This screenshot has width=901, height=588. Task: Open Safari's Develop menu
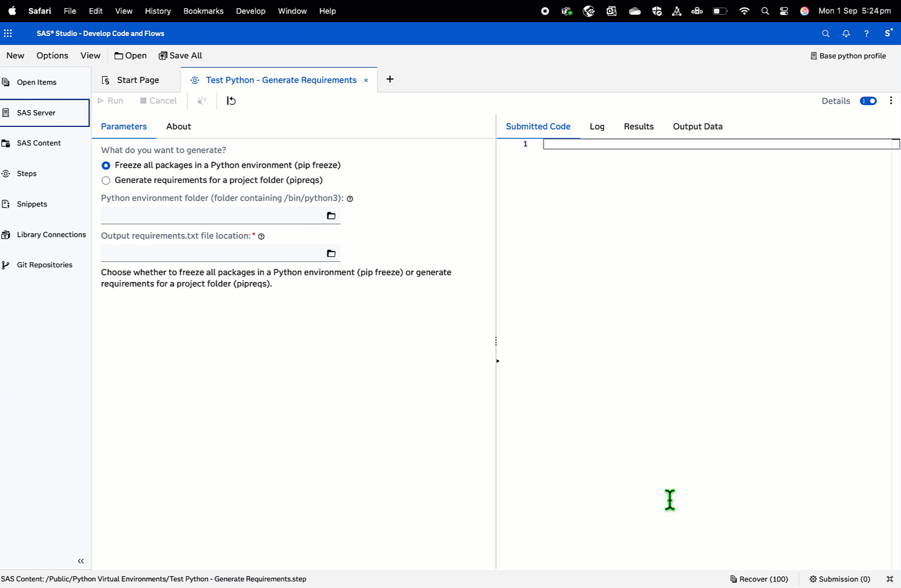250,11
